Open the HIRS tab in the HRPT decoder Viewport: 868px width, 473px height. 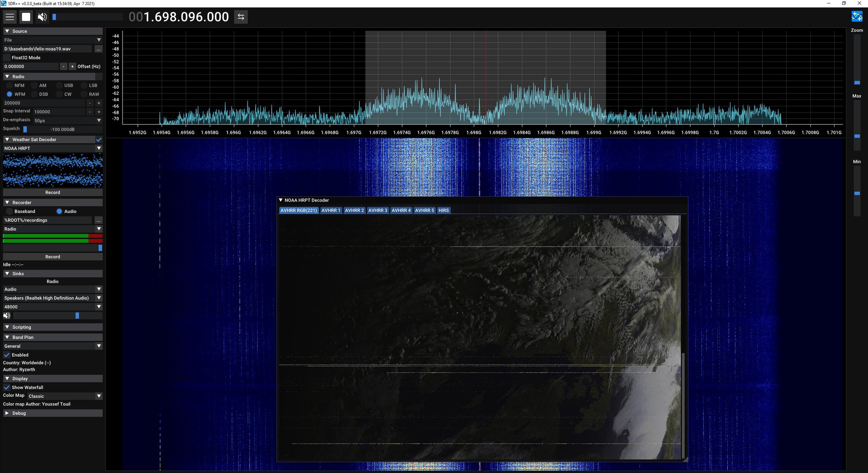(x=443, y=210)
